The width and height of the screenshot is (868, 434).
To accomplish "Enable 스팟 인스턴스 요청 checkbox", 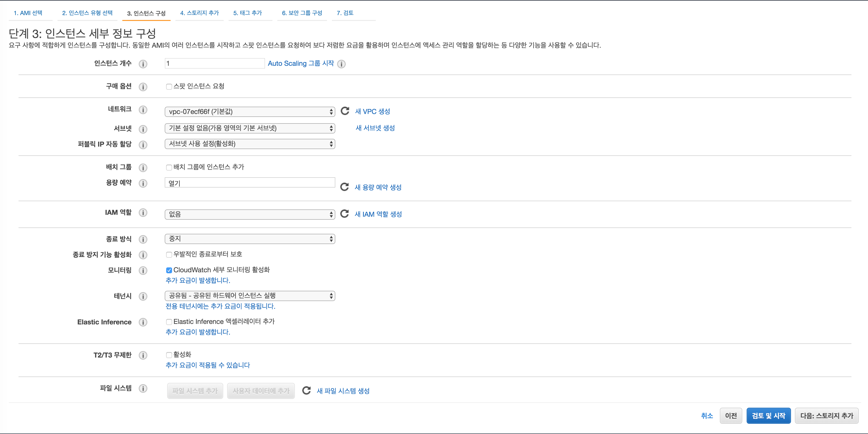I will point(169,87).
